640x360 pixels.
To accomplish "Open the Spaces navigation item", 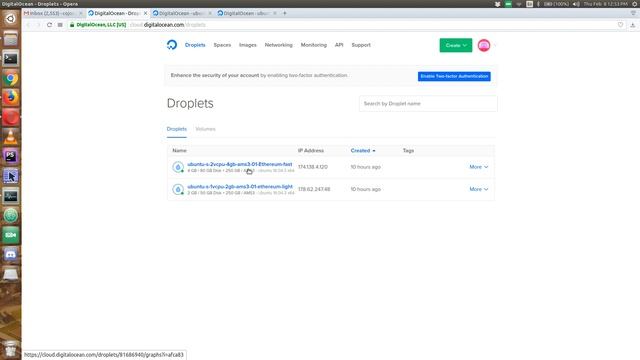I will pos(222,45).
